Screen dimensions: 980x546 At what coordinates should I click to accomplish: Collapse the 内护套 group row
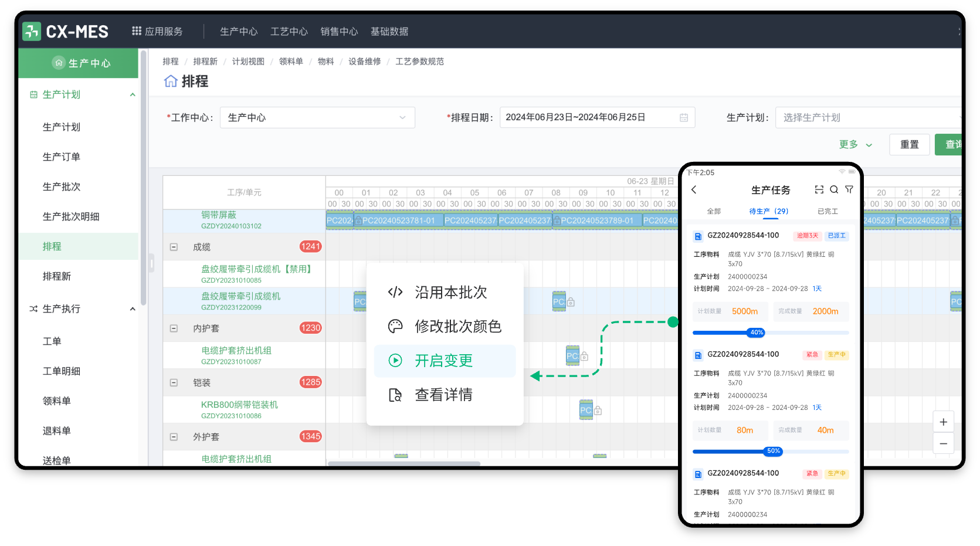click(174, 328)
